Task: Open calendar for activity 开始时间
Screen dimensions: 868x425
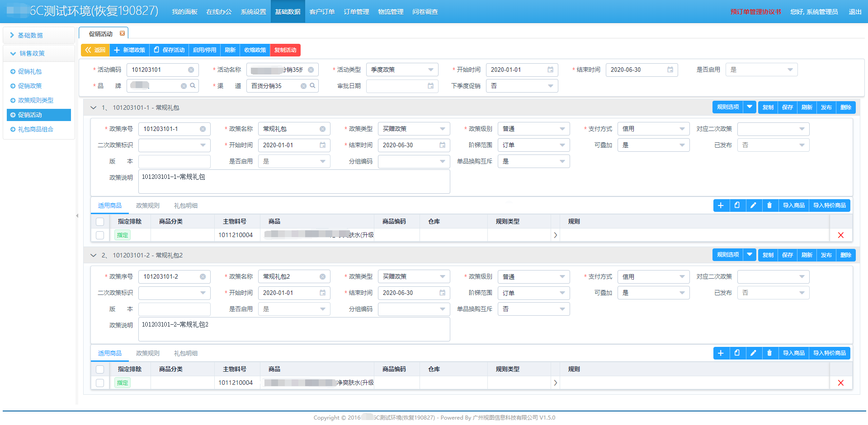Action: 550,70
